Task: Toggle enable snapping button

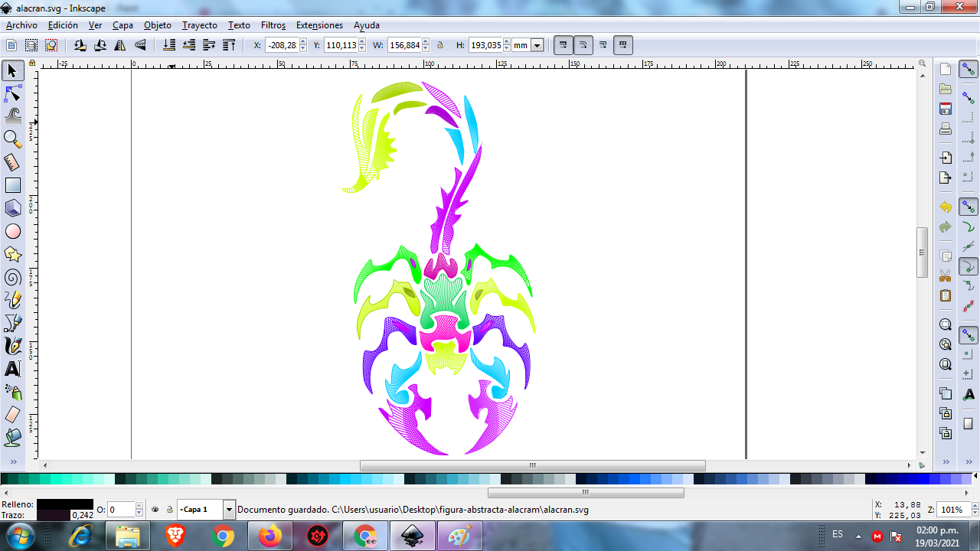Action: click(x=969, y=70)
